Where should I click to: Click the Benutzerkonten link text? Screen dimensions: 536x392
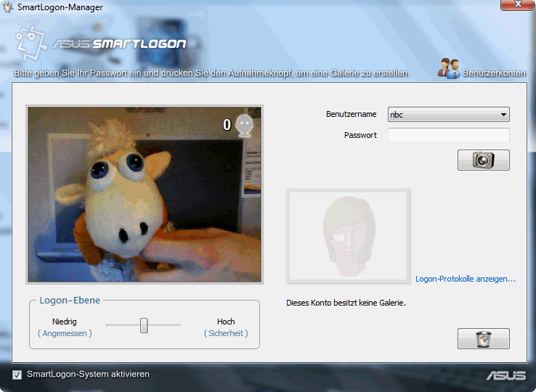[495, 73]
